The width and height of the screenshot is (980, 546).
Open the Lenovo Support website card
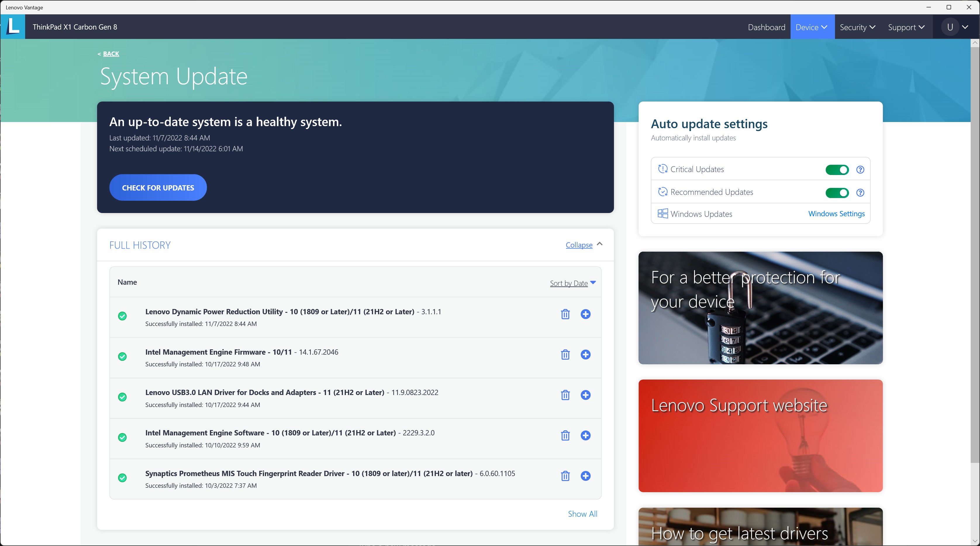[760, 436]
